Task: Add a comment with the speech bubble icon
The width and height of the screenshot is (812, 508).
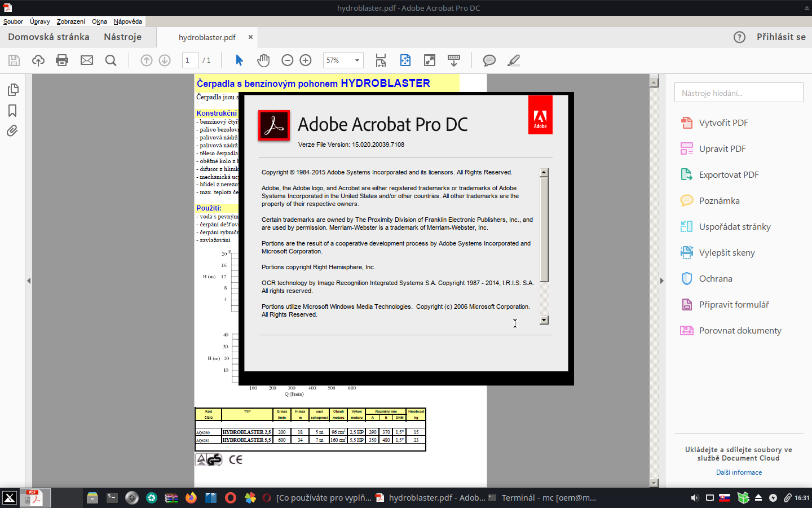Action: [x=489, y=60]
